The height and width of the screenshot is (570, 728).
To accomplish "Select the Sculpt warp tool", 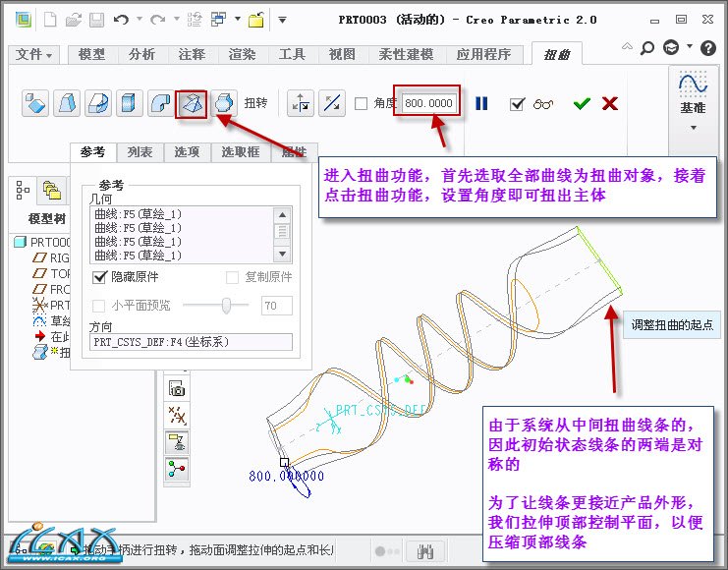I will 224,102.
